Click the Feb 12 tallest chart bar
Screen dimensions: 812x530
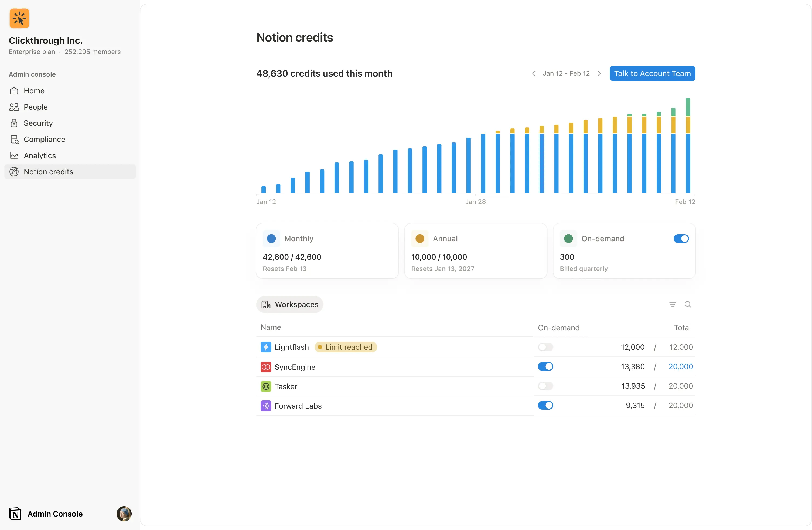(688, 146)
